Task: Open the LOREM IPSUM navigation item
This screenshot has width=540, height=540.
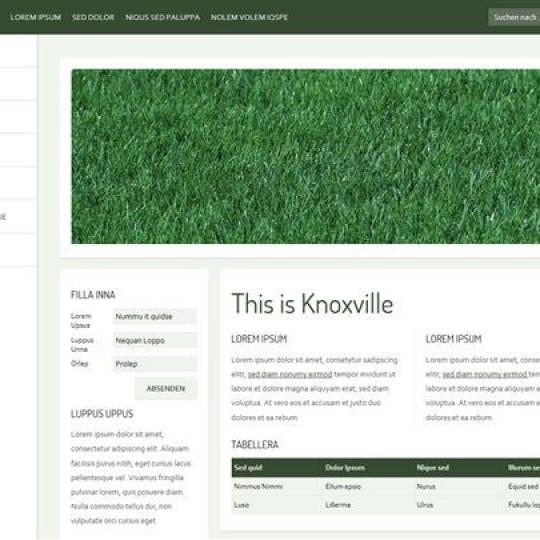Action: point(35,17)
